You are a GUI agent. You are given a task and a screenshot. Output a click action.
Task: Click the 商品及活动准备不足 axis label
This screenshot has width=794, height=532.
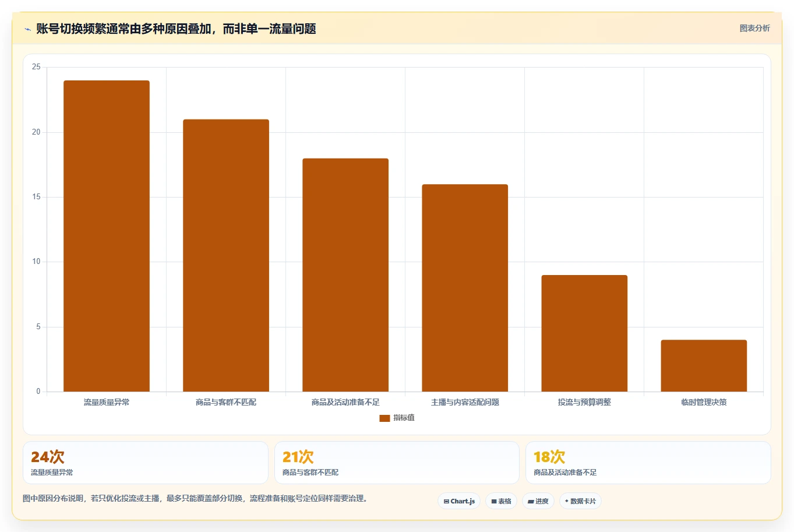click(345, 402)
